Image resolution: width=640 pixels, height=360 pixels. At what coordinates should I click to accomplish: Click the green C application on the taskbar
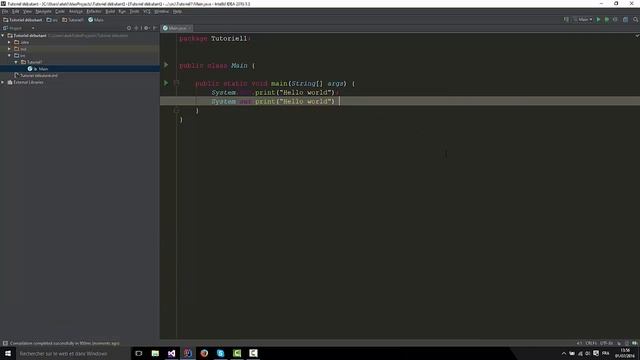pyautogui.click(x=237, y=353)
